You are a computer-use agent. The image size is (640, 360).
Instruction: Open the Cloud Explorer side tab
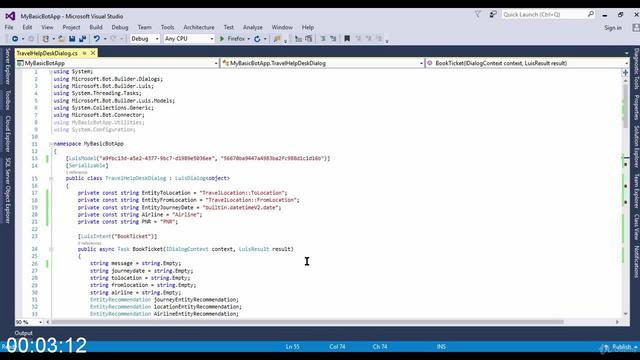point(7,133)
